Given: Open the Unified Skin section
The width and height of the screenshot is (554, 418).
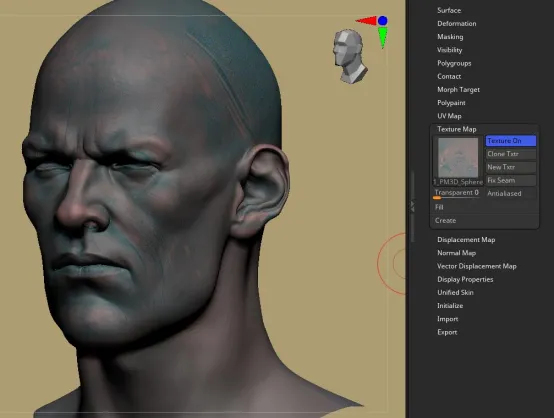Looking at the screenshot, I should click(x=455, y=292).
